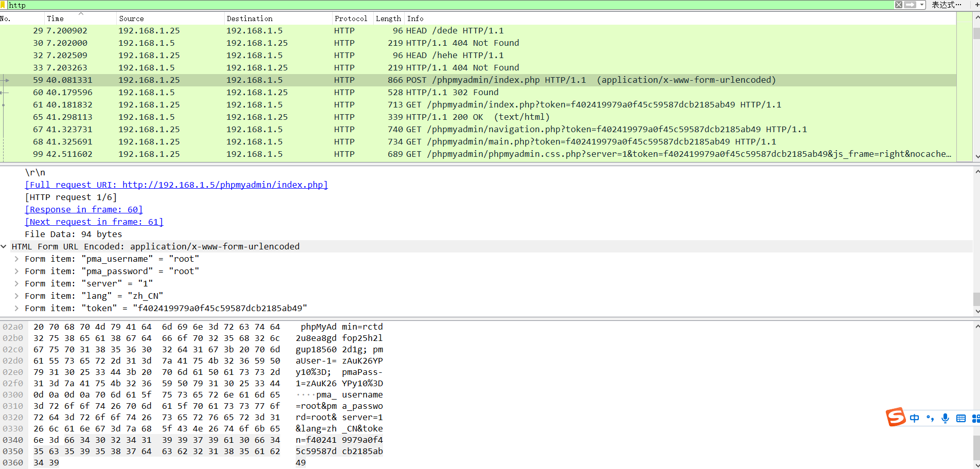980x469 pixels.
Task: Jump to Response in frame: 60
Action: tap(84, 210)
